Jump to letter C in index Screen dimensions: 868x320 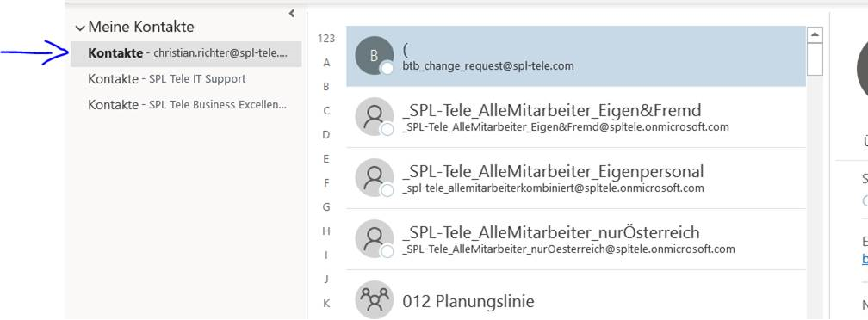(x=326, y=111)
